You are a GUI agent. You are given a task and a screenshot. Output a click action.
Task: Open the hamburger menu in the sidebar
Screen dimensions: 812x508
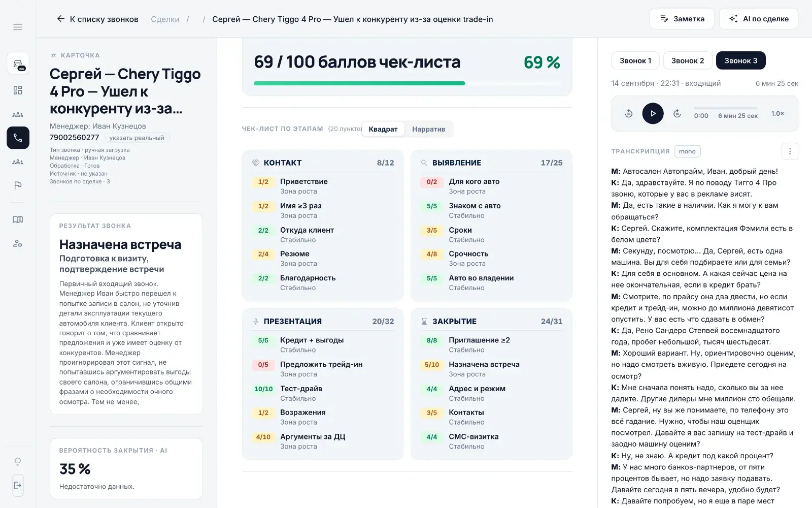click(18, 27)
